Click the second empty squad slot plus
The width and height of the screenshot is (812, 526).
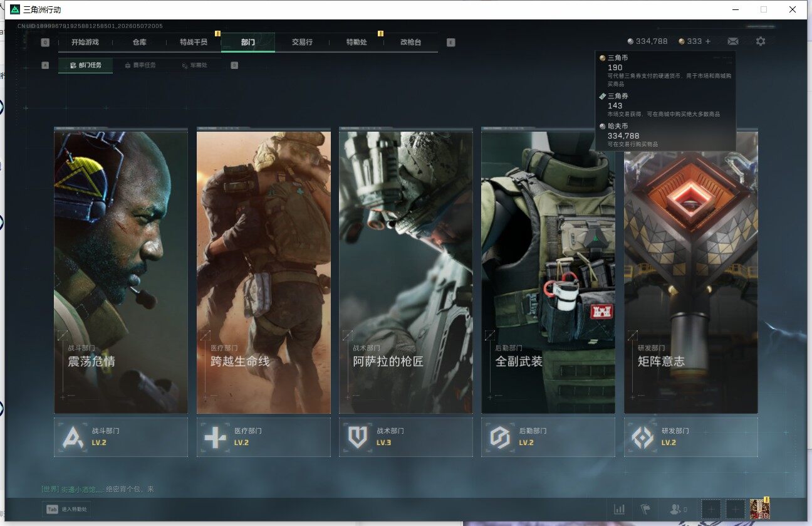736,509
